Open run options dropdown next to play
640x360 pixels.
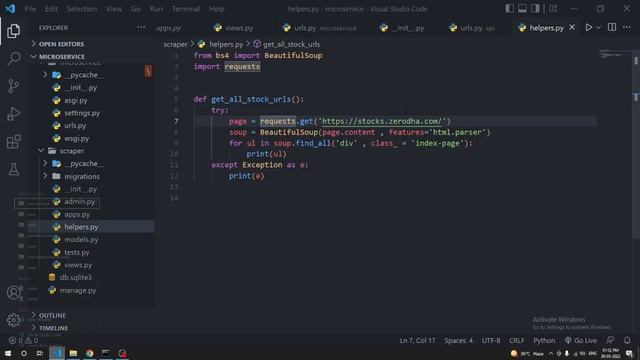(x=598, y=27)
